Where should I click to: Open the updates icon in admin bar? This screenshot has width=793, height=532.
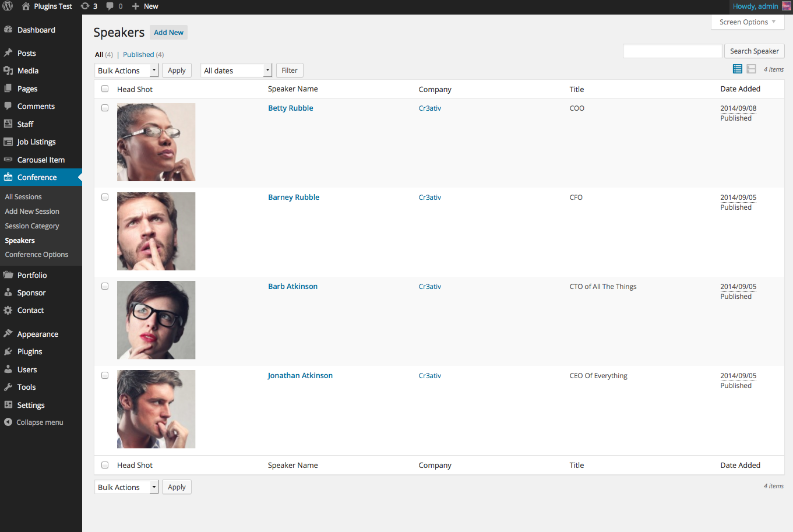pyautogui.click(x=85, y=6)
